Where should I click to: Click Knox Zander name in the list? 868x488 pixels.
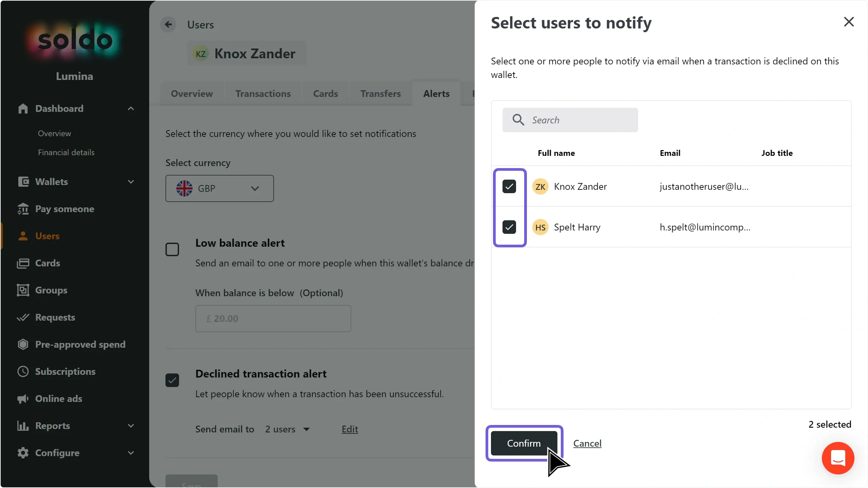click(x=580, y=186)
